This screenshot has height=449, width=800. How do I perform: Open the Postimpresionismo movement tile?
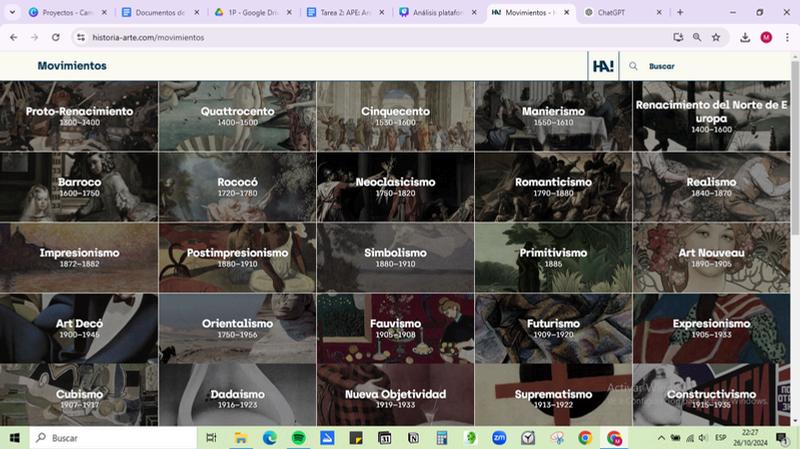click(237, 257)
